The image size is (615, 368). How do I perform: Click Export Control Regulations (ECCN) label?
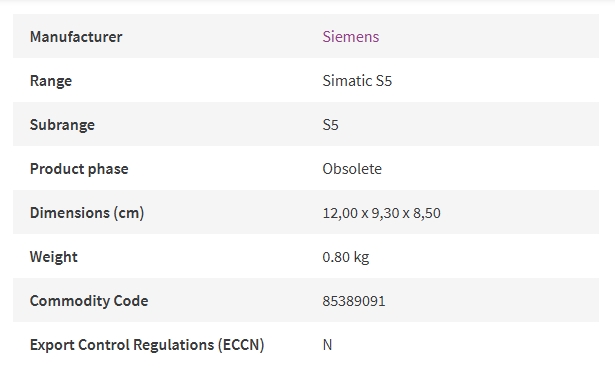click(147, 344)
